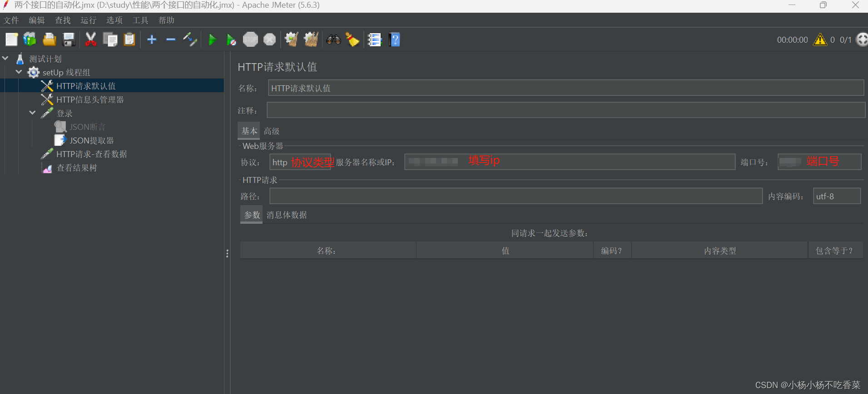
Task: Click the 路径 path field
Action: [516, 196]
